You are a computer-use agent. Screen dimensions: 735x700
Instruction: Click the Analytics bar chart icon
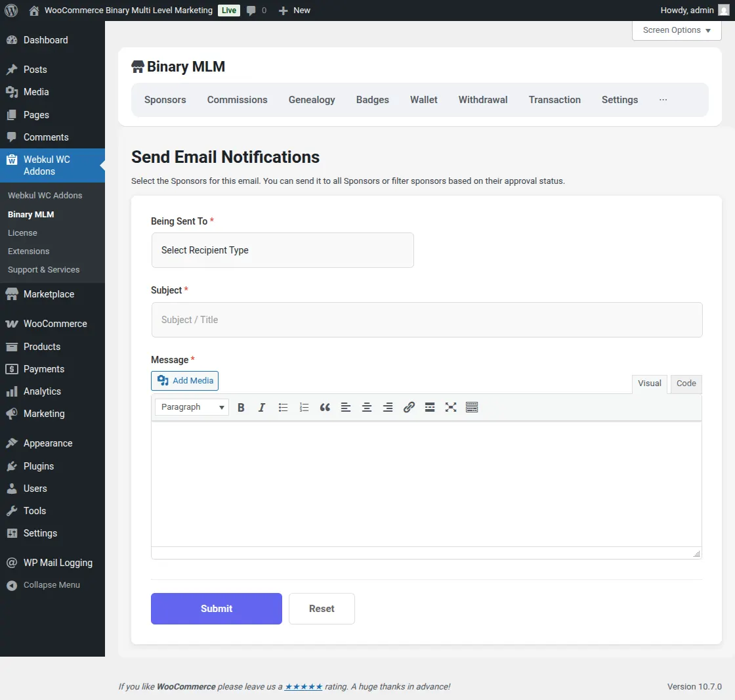click(12, 391)
